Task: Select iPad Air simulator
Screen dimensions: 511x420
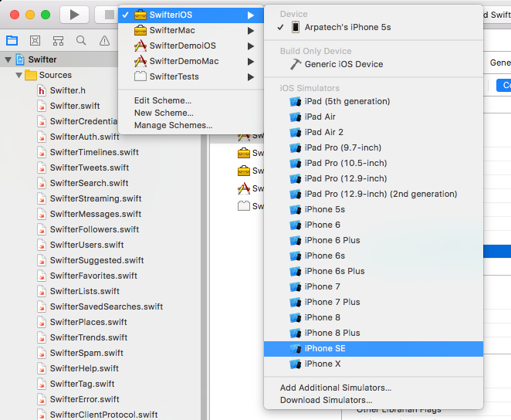Action: (374, 117)
